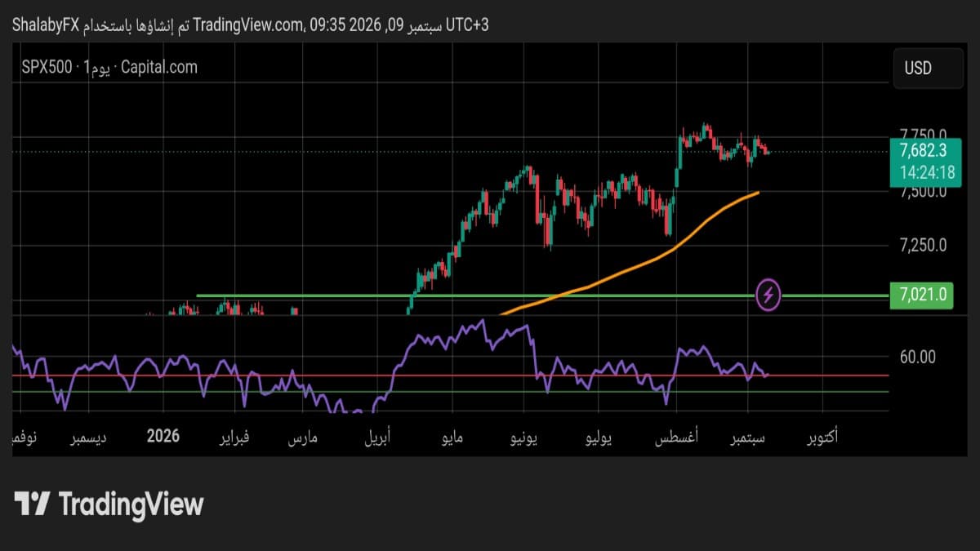Open the USD currency selector
This screenshot has height=551, width=980.
928,68
